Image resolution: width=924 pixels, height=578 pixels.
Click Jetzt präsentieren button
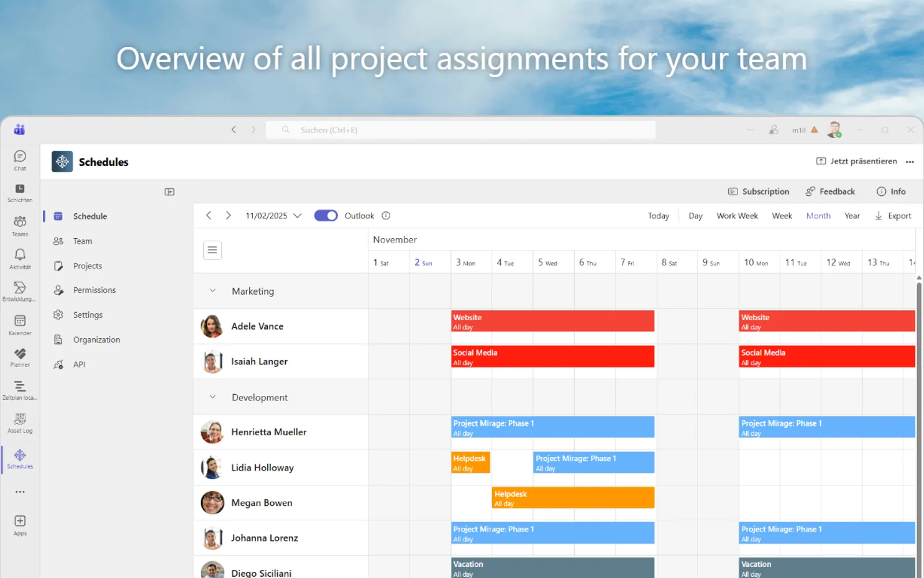coord(856,161)
